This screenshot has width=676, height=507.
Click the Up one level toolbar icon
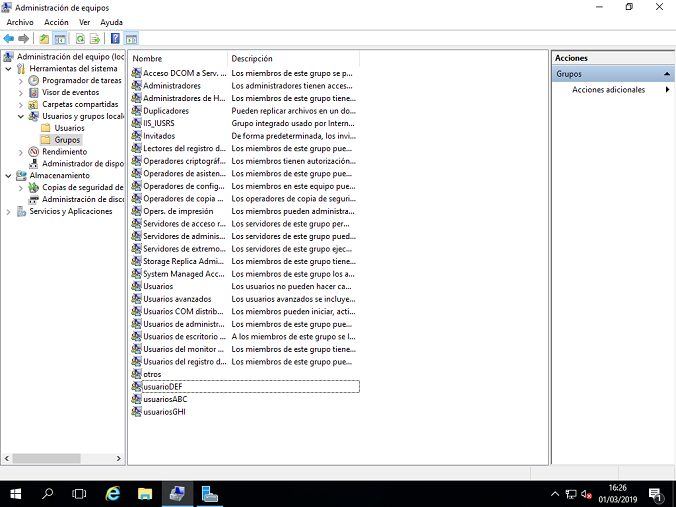click(44, 39)
